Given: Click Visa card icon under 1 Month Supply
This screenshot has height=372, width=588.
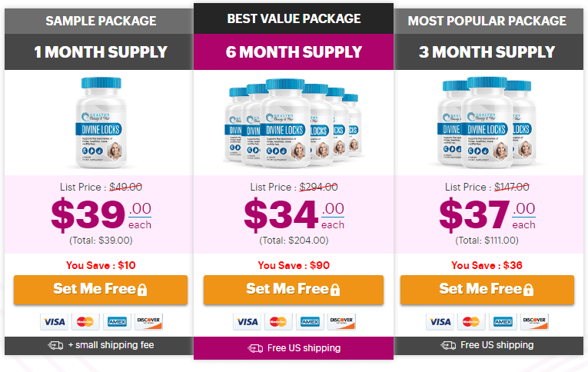Looking at the screenshot, I should pos(54,321).
